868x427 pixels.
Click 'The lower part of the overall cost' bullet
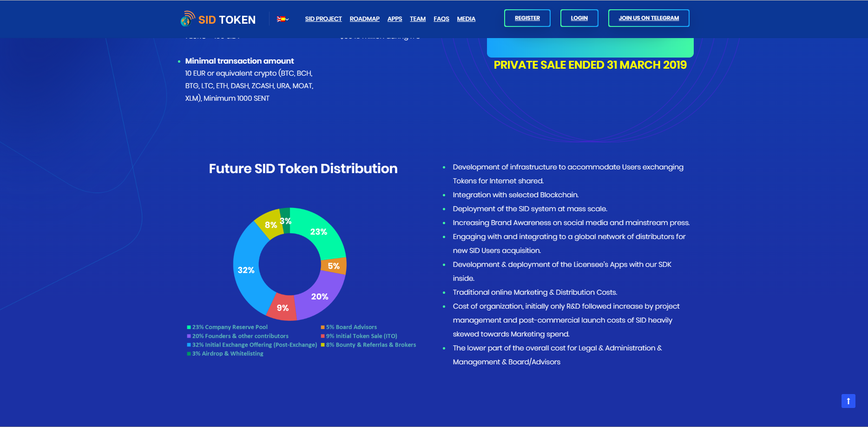(x=557, y=355)
